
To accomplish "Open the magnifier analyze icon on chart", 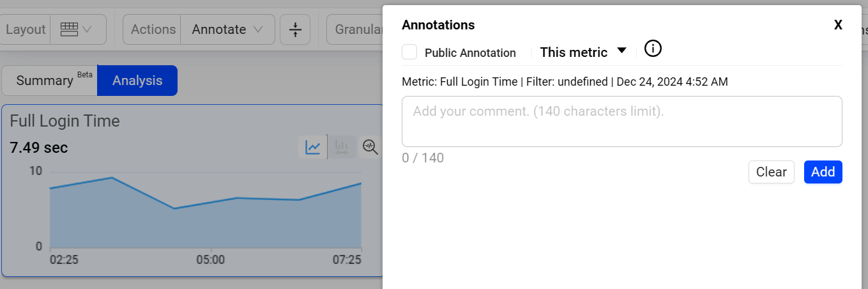I will pos(370,147).
